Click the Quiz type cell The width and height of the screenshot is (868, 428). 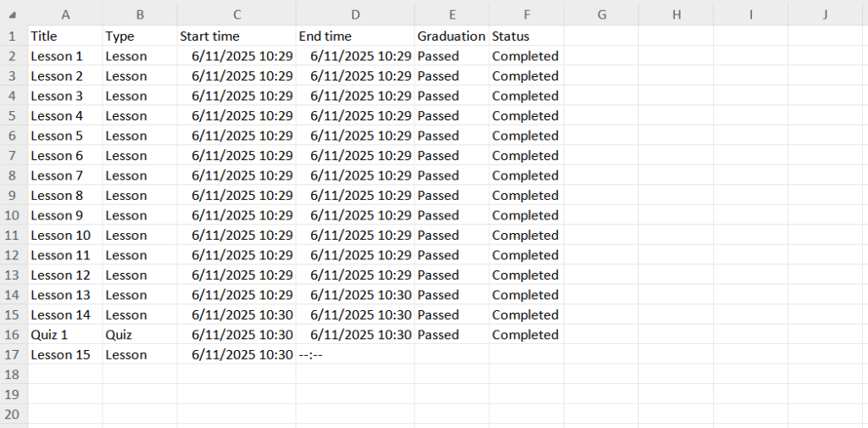140,335
